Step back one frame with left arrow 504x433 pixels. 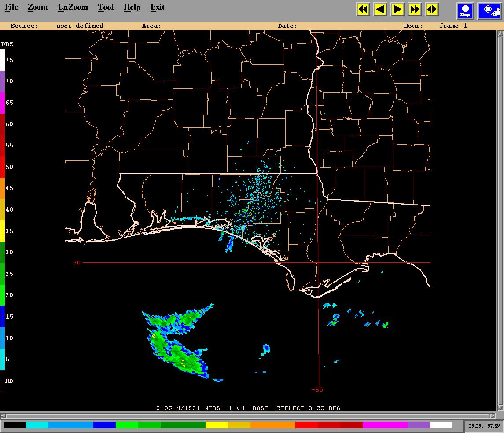[380, 9]
